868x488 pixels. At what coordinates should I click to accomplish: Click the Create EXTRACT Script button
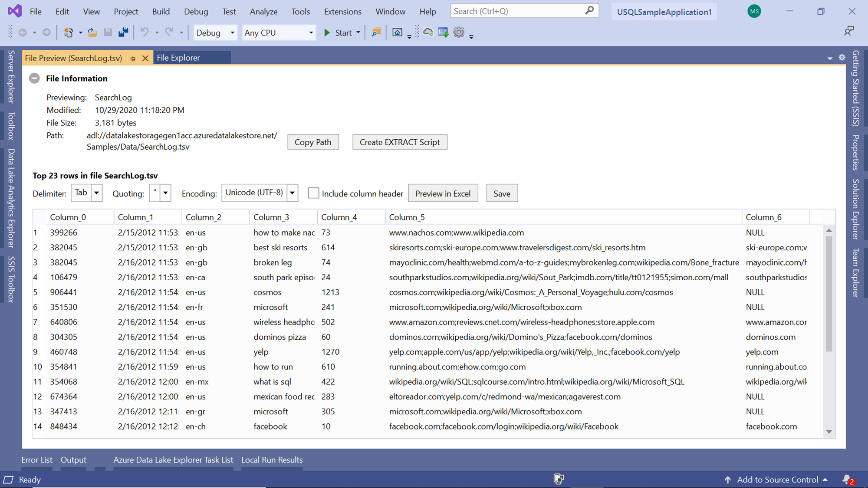click(x=399, y=142)
